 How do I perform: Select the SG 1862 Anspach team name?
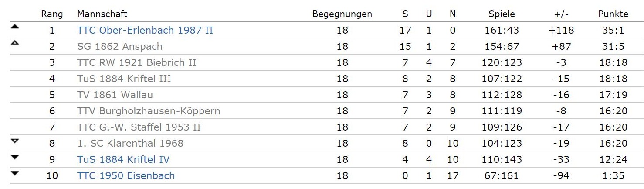[x=120, y=46]
